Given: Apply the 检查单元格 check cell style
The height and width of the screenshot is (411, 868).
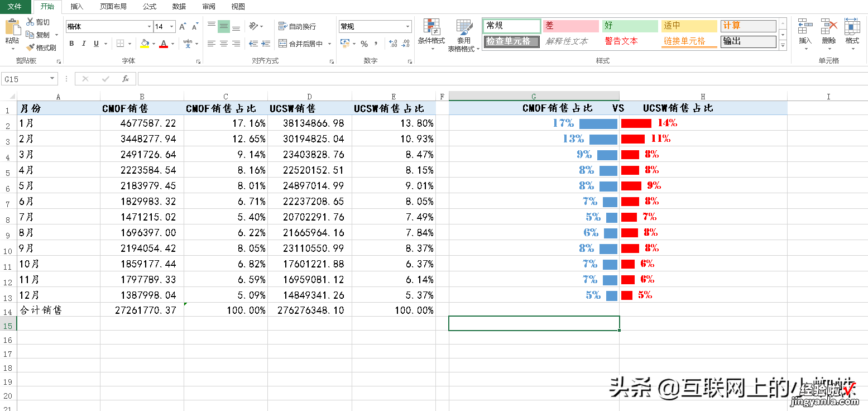Looking at the screenshot, I should point(512,41).
